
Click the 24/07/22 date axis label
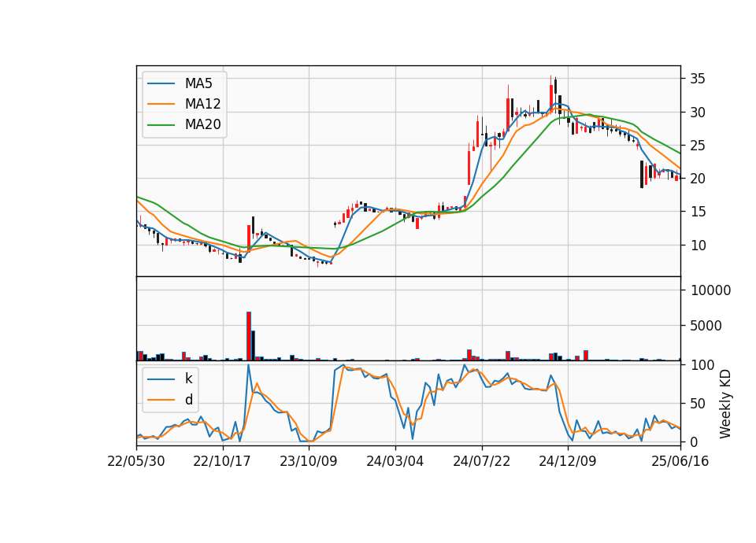(x=481, y=461)
